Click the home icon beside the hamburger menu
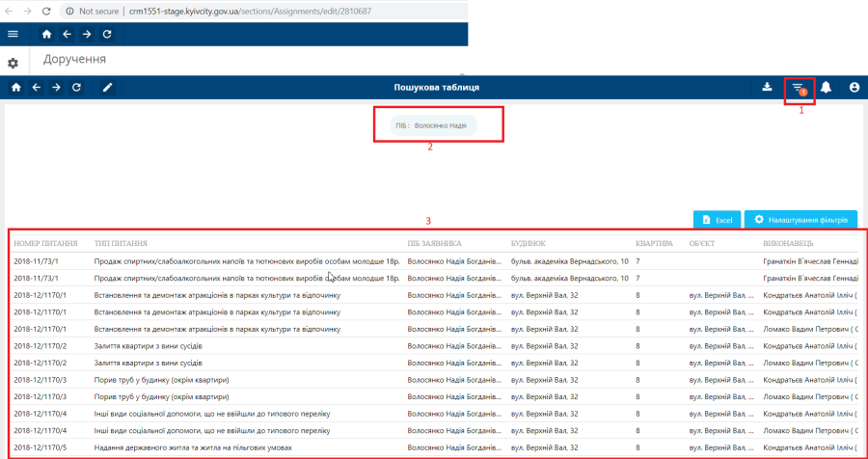 point(46,34)
